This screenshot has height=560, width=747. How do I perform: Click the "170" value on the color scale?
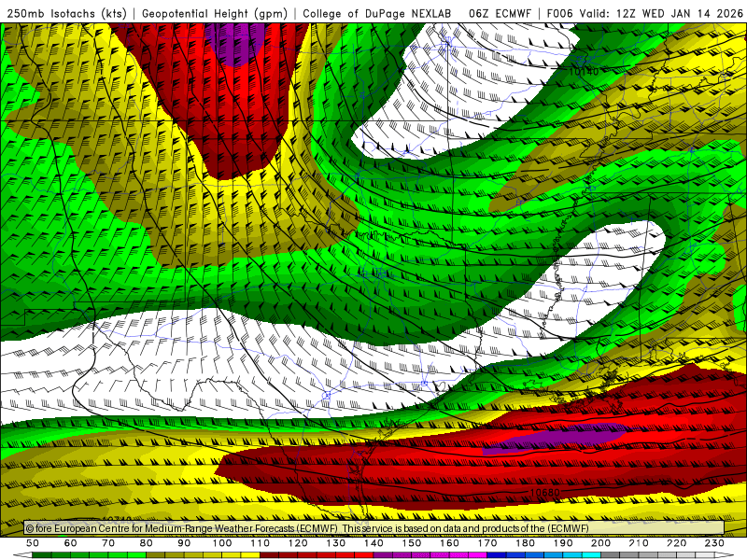click(x=487, y=543)
